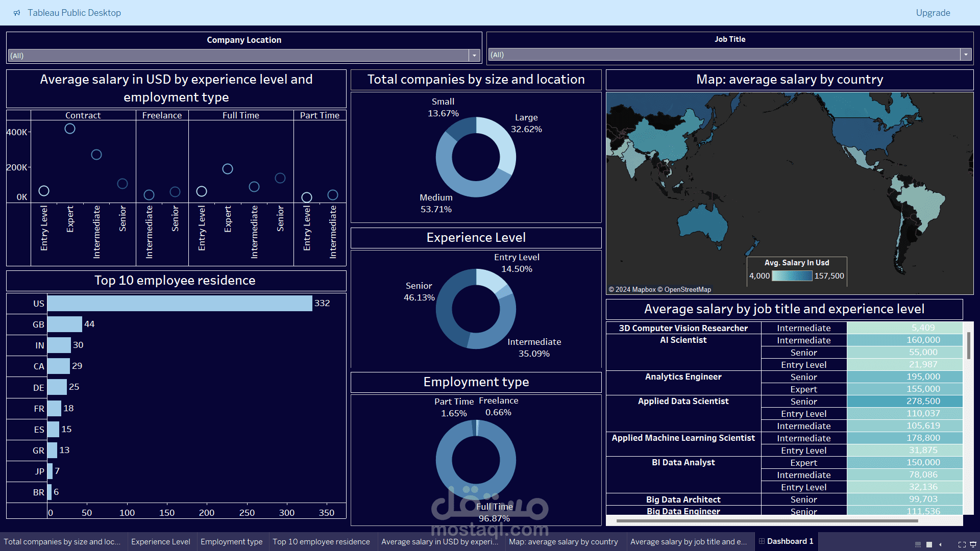Select the 278,500 Applied Data Scientist cell
This screenshot has height=551, width=980.
pos(904,402)
